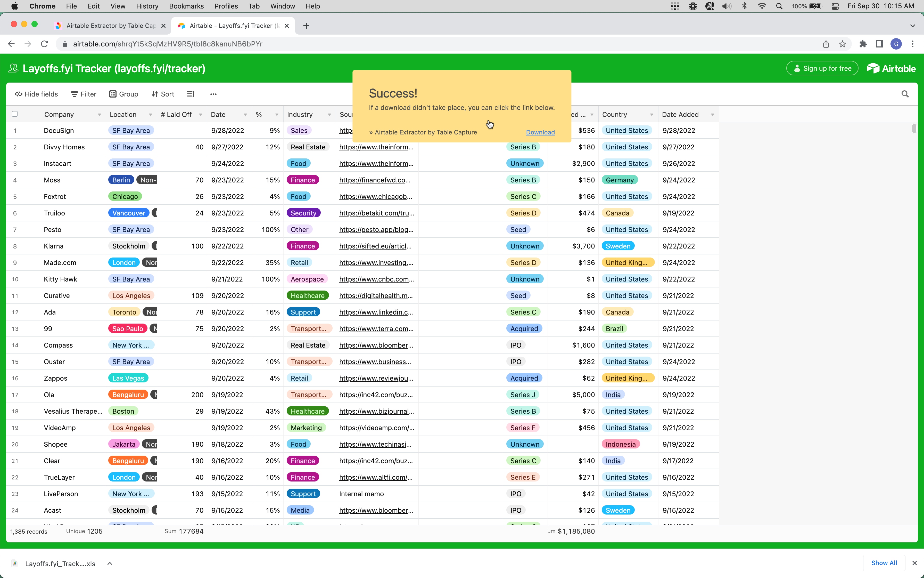Open the File menu

pyautogui.click(x=71, y=6)
